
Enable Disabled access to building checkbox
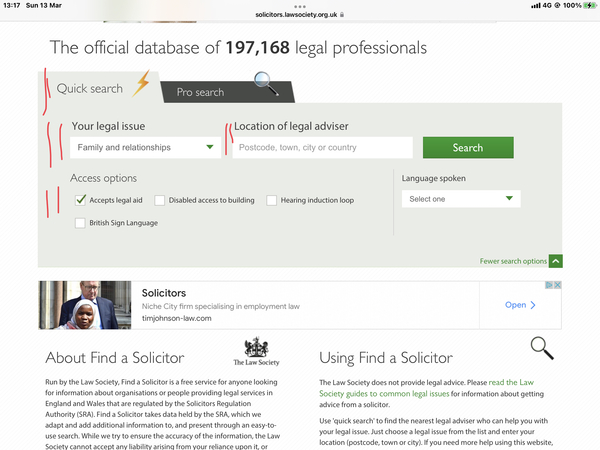pyautogui.click(x=160, y=200)
